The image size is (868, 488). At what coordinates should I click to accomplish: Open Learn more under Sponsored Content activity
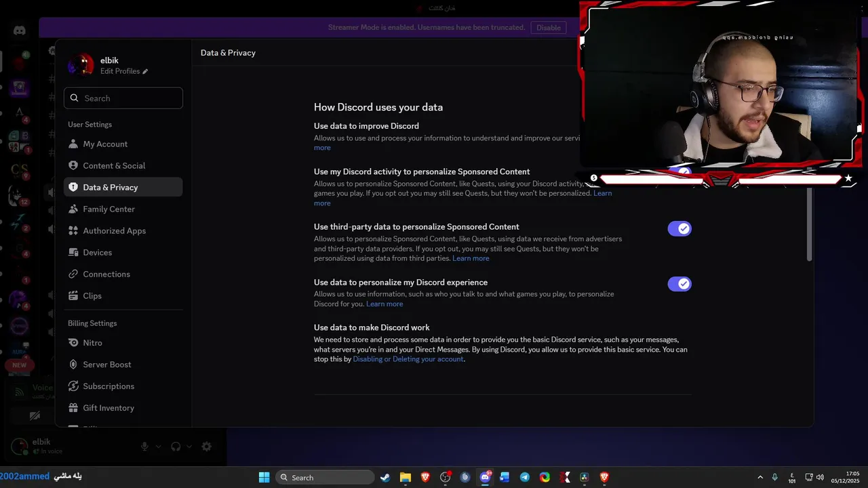[603, 193]
